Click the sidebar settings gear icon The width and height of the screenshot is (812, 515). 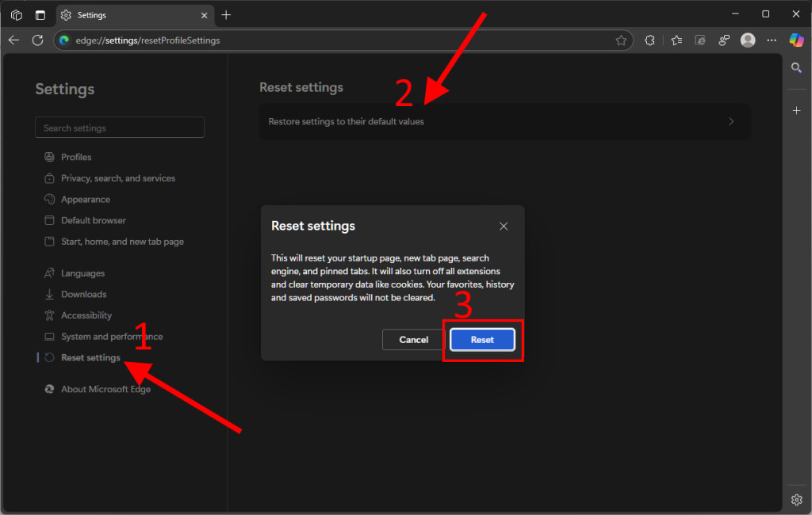[797, 499]
